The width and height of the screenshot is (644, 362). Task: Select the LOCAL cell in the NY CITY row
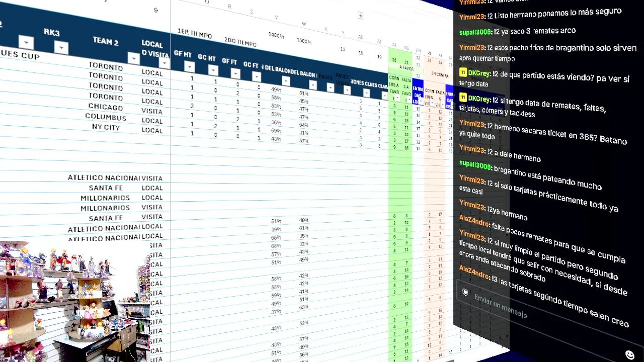tap(152, 130)
